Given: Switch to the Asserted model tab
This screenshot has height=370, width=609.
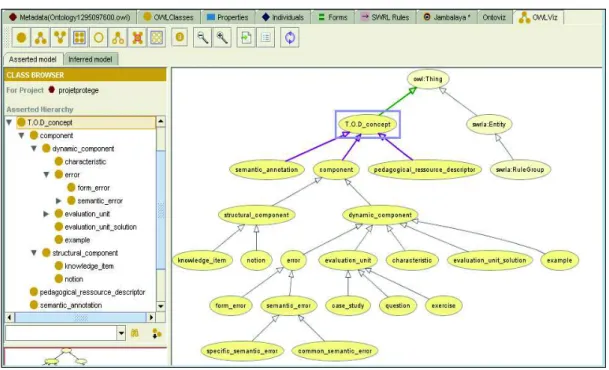Looking at the screenshot, I should (33, 59).
